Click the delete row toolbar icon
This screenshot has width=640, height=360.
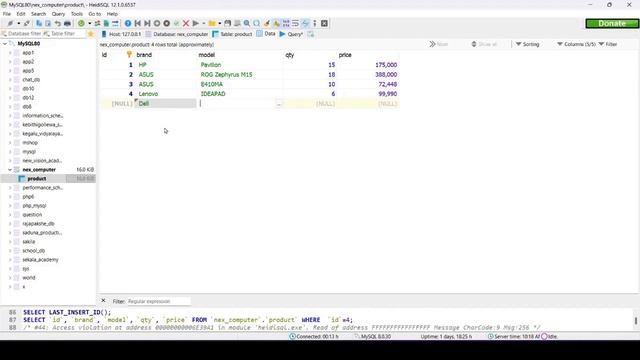tap(167, 23)
